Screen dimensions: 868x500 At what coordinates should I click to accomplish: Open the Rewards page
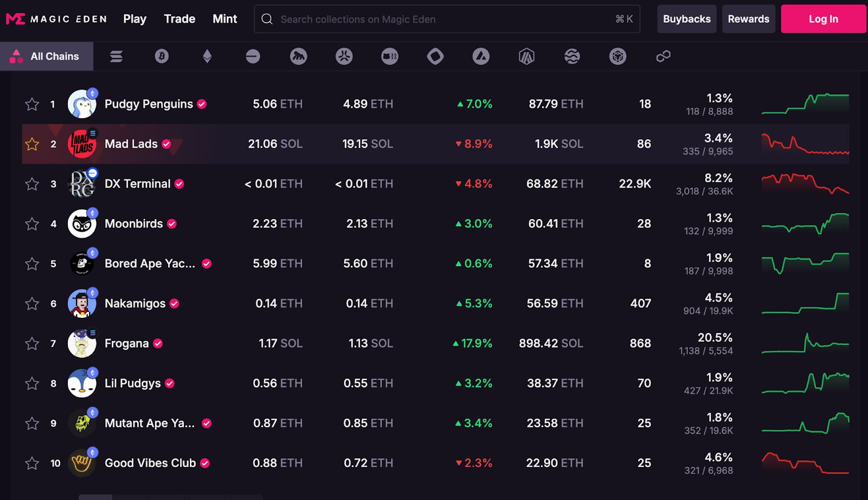pyautogui.click(x=749, y=19)
